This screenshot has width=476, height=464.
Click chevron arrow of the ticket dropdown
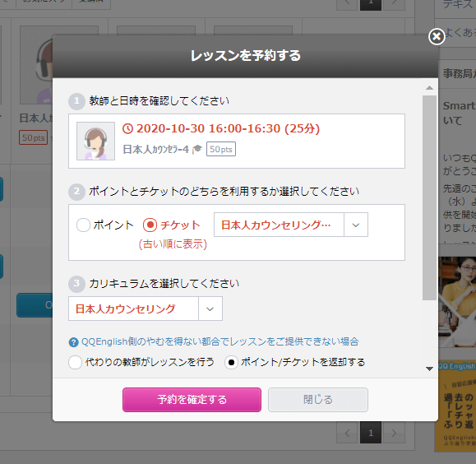coord(356,225)
